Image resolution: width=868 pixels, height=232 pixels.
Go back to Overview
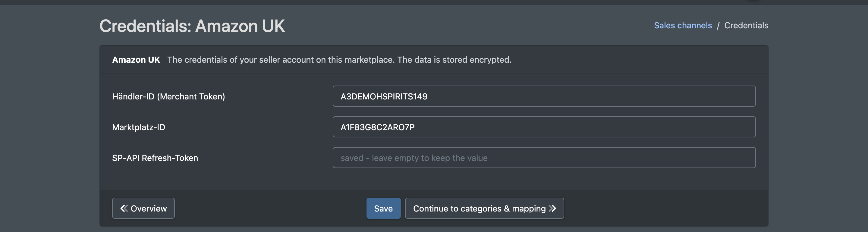(x=143, y=208)
